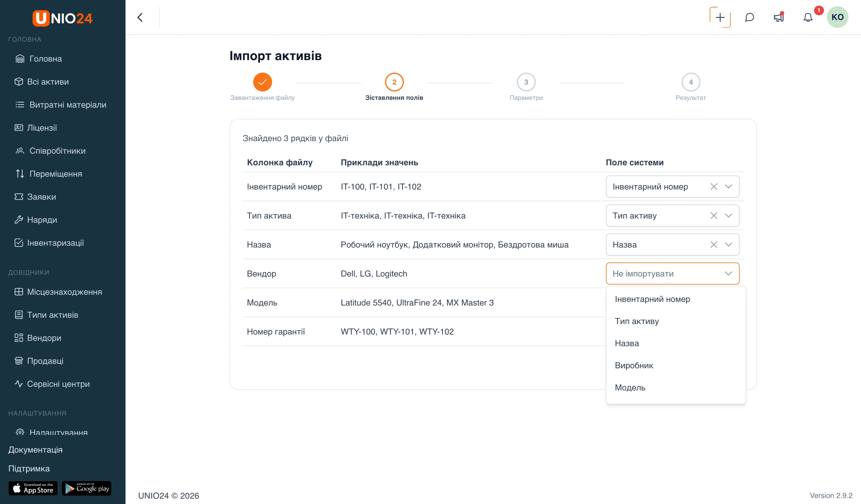This screenshot has height=504, width=861.
Task: Clear the Тип активу field mapping
Action: (x=714, y=216)
